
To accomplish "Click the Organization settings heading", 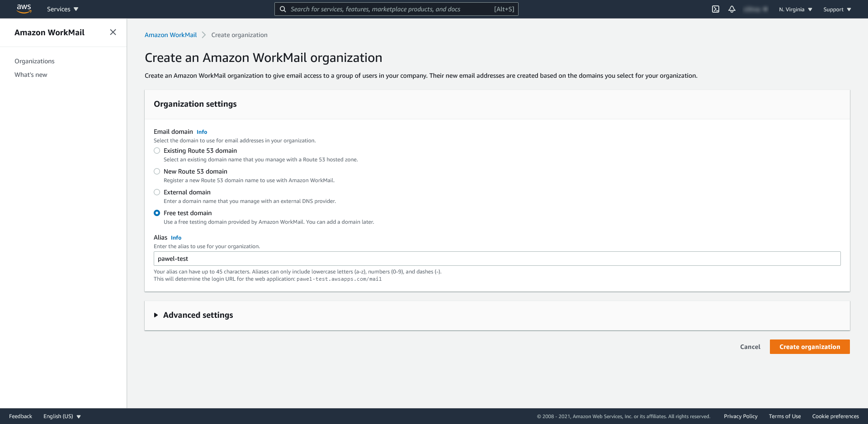I will (x=195, y=104).
